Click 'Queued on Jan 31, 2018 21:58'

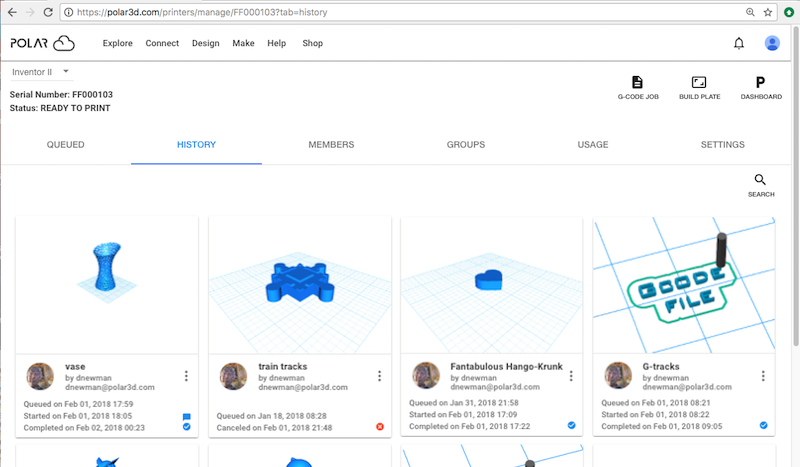click(463, 403)
